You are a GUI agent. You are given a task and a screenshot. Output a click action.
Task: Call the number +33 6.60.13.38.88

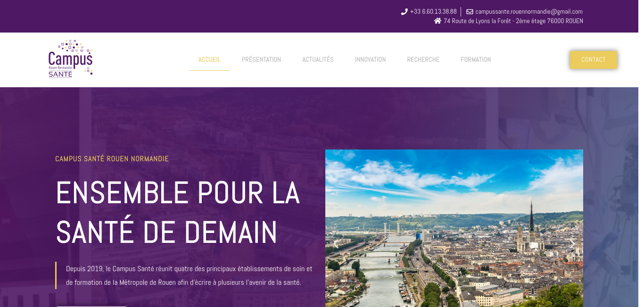click(x=433, y=12)
